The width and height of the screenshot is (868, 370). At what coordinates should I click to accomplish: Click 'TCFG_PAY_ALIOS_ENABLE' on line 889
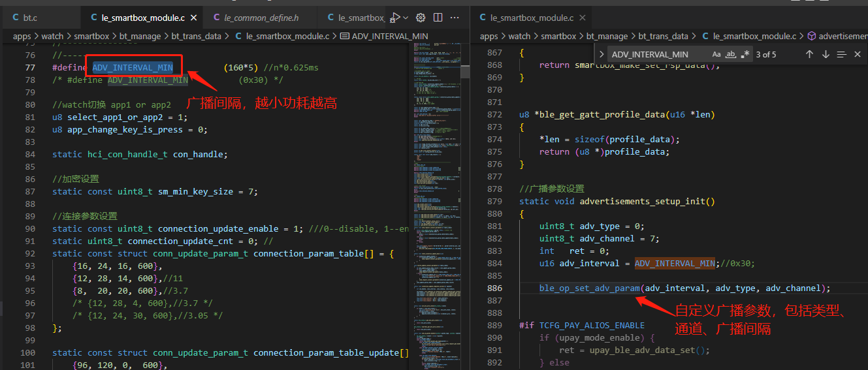[592, 325]
